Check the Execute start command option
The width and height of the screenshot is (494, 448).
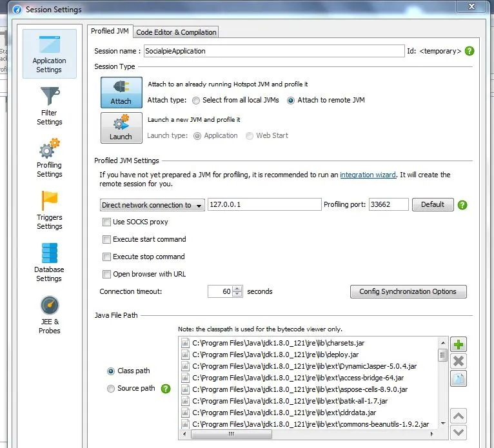point(107,239)
